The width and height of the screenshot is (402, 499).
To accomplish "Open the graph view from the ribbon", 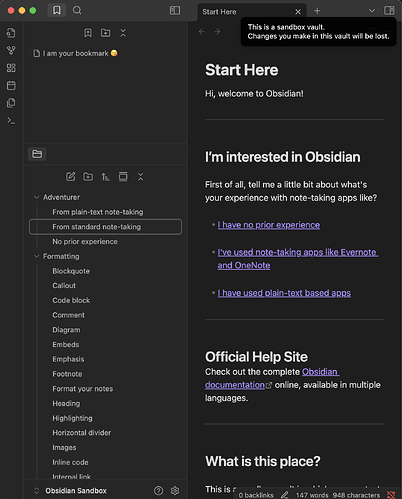I will click(x=11, y=50).
